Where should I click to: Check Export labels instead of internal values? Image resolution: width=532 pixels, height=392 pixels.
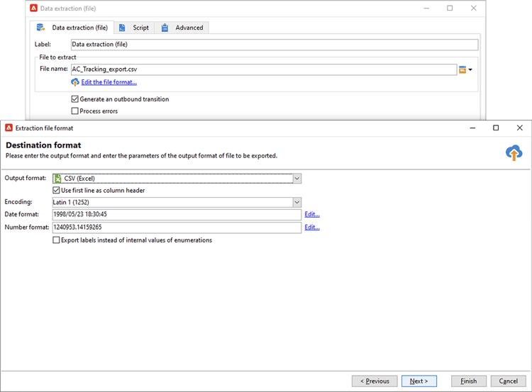click(56, 240)
